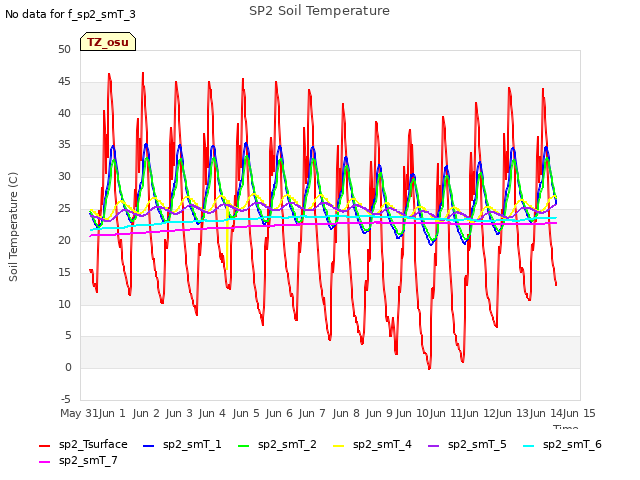Click the 15 y-axis tick label
Viewport: 640px width, 480px height.
[64, 272]
